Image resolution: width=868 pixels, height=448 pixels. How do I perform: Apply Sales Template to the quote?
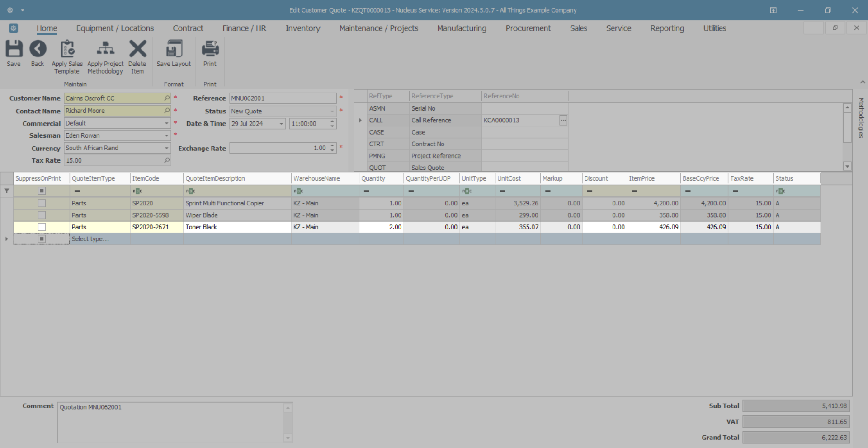tap(67, 57)
